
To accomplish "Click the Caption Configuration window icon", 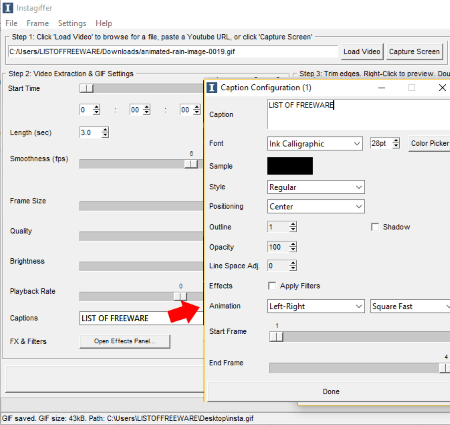I will coord(212,88).
